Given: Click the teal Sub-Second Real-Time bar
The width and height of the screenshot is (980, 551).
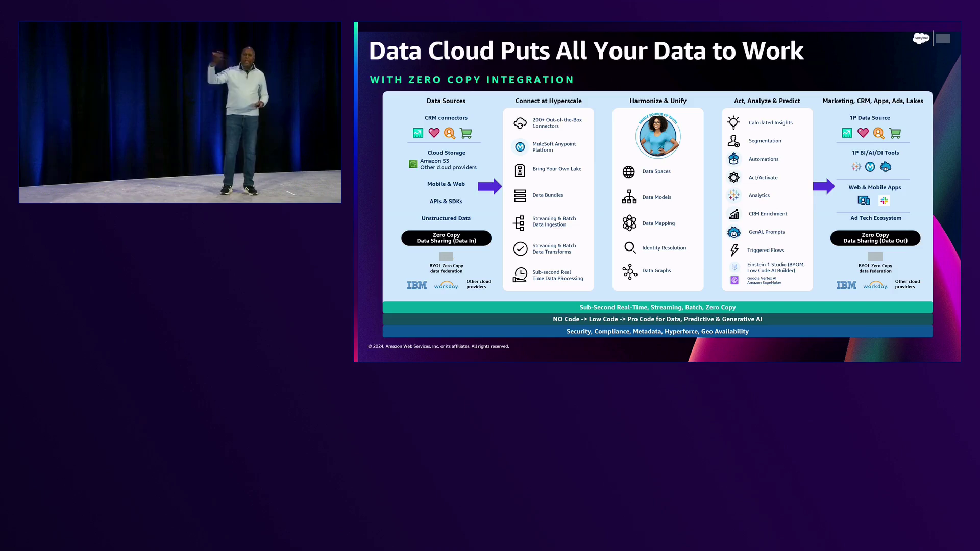Looking at the screenshot, I should pos(657,307).
